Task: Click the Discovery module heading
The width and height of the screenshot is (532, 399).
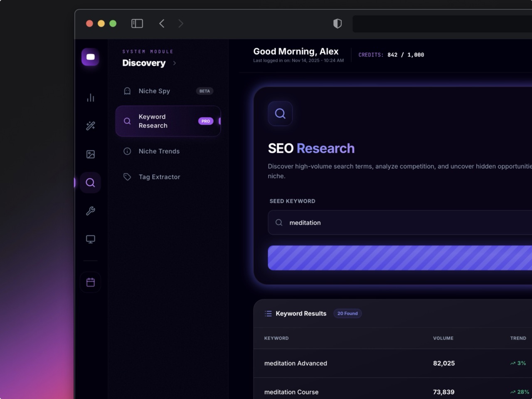Action: click(144, 63)
